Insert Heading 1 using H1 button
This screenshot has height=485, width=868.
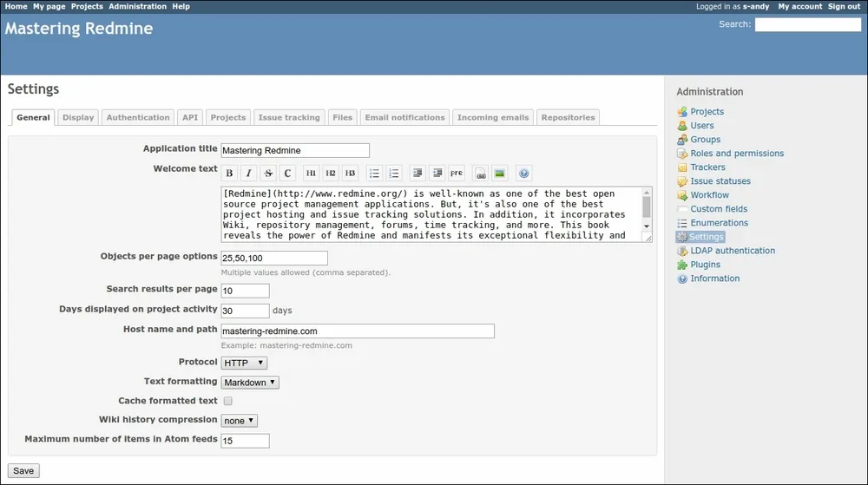tap(311, 173)
